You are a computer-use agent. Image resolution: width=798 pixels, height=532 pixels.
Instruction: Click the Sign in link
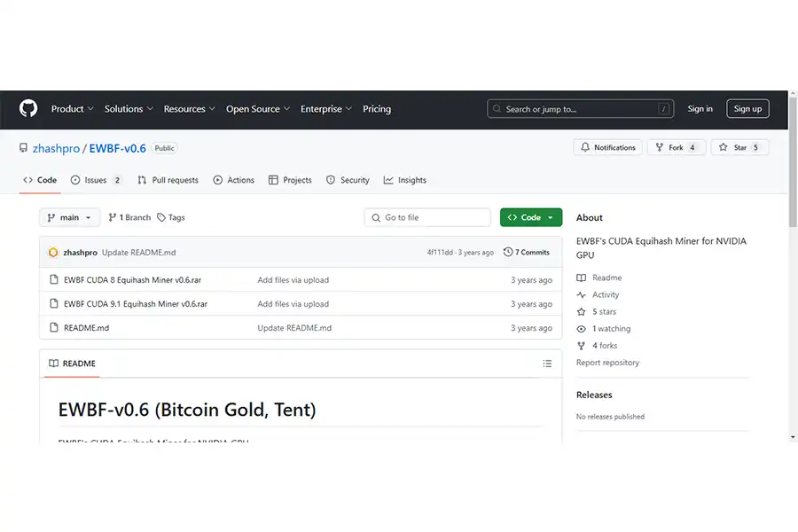[x=700, y=108]
